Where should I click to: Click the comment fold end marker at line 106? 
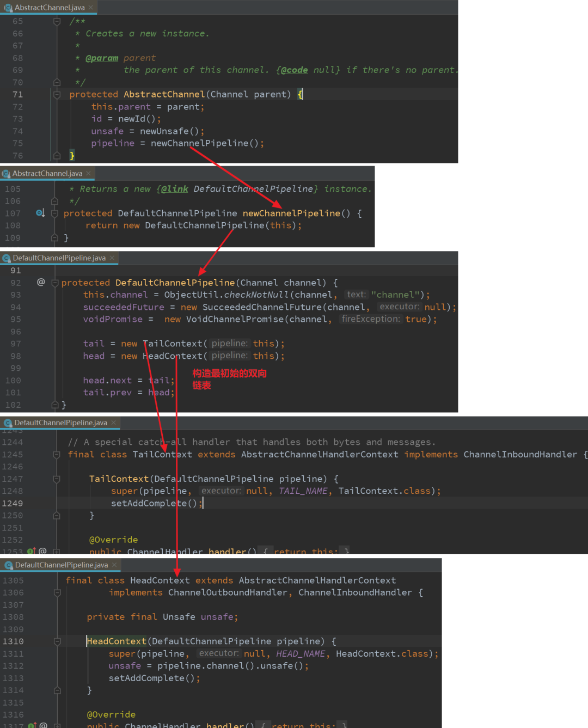(x=54, y=201)
